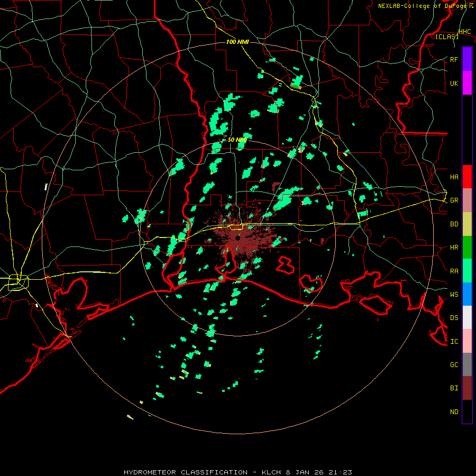Click the GR legend label
476x476 pixels.
(454, 200)
